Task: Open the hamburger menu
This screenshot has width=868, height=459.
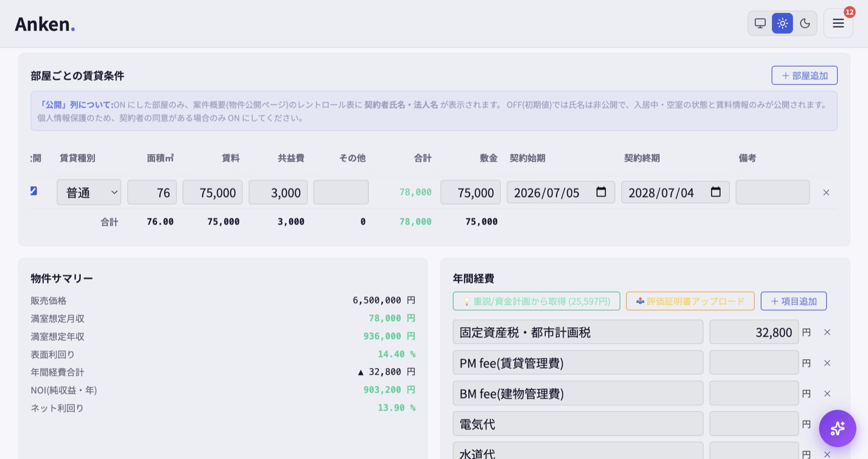Action: (x=838, y=23)
